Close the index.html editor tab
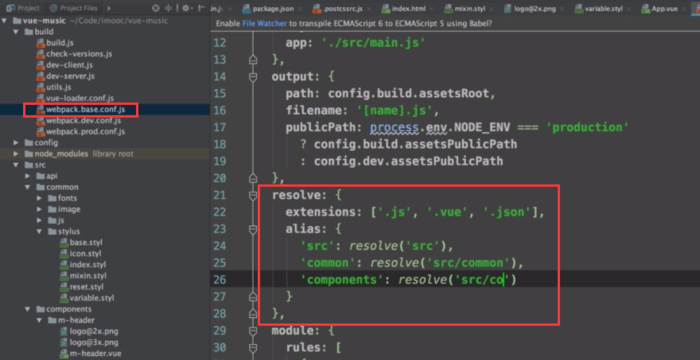Image resolution: width=700 pixels, height=360 pixels. coord(432,9)
